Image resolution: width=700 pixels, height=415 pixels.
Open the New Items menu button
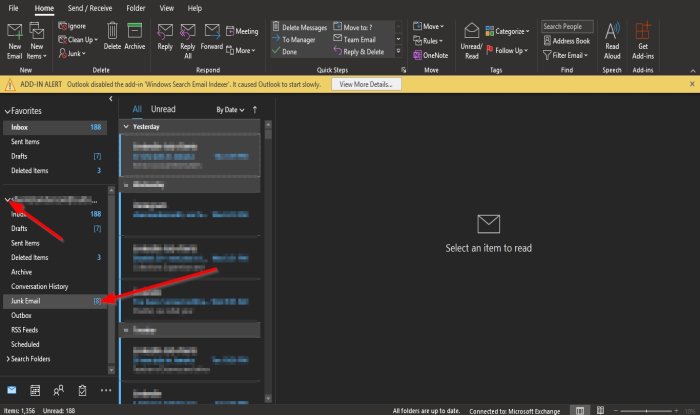[37, 41]
